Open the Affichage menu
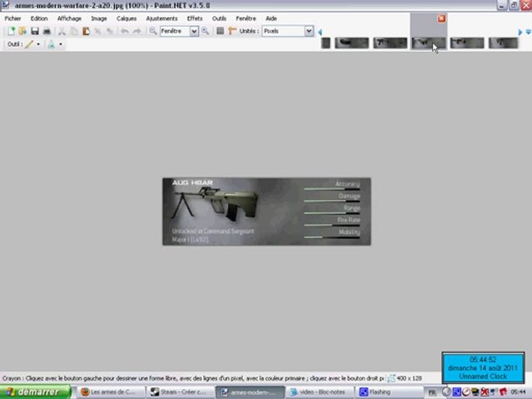The image size is (532, 399). pos(69,18)
